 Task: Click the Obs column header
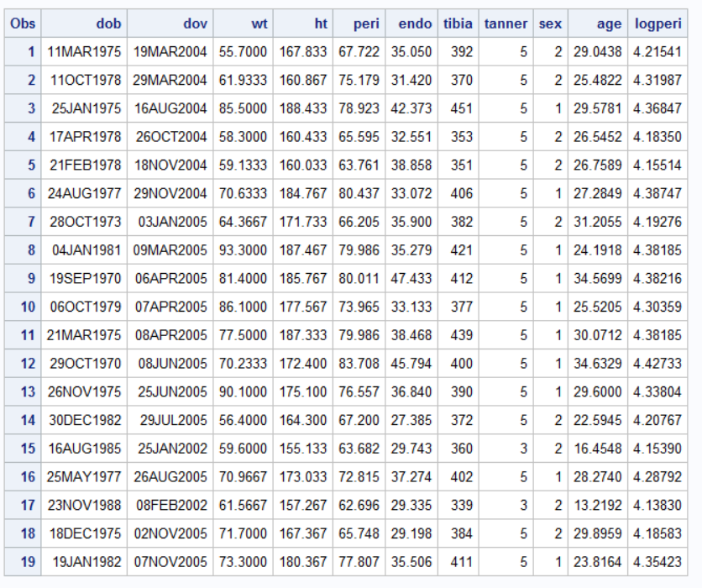point(24,24)
